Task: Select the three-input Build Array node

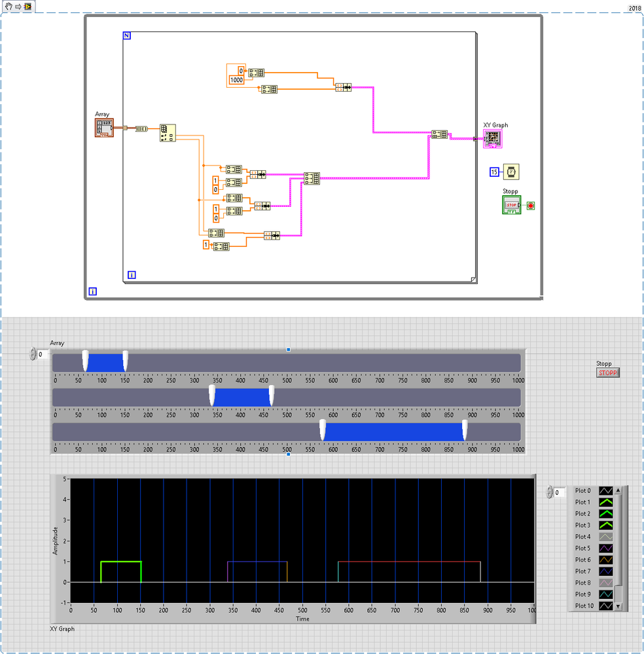Action: click(312, 178)
